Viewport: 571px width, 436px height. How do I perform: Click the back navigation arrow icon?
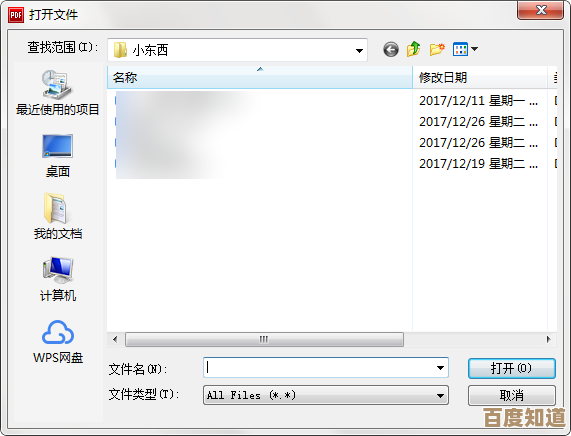pyautogui.click(x=391, y=50)
